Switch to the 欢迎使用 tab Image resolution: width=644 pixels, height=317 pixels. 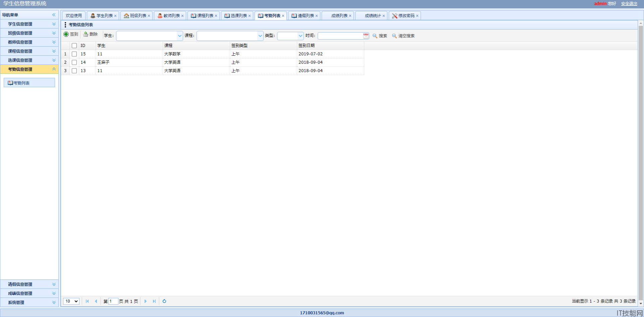coord(74,16)
